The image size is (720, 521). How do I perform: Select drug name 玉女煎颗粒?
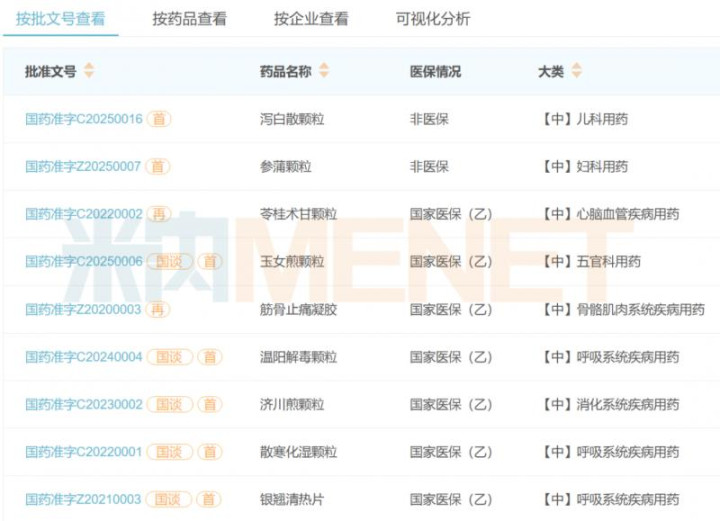(292, 262)
